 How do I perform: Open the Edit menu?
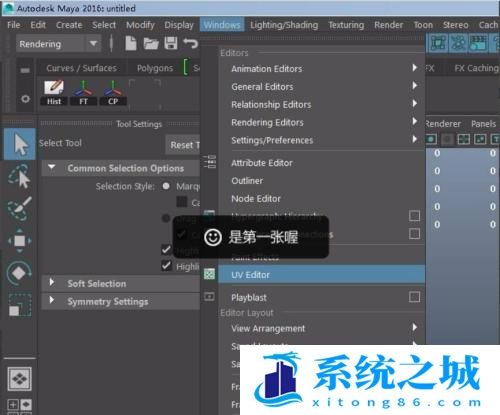(x=38, y=25)
